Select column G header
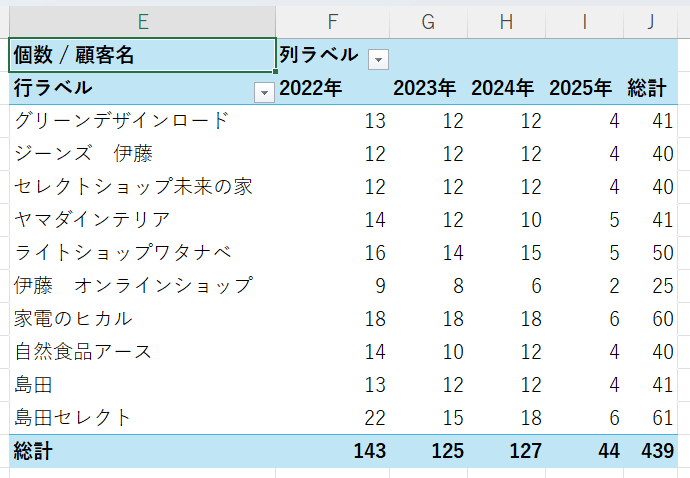 429,21
